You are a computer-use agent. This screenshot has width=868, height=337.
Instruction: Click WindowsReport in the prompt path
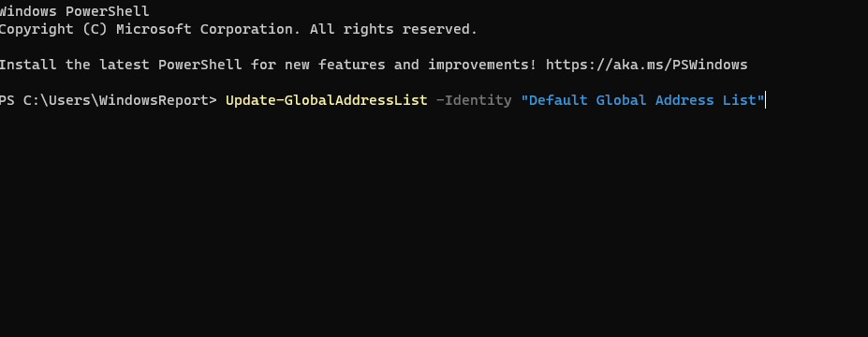(x=154, y=100)
